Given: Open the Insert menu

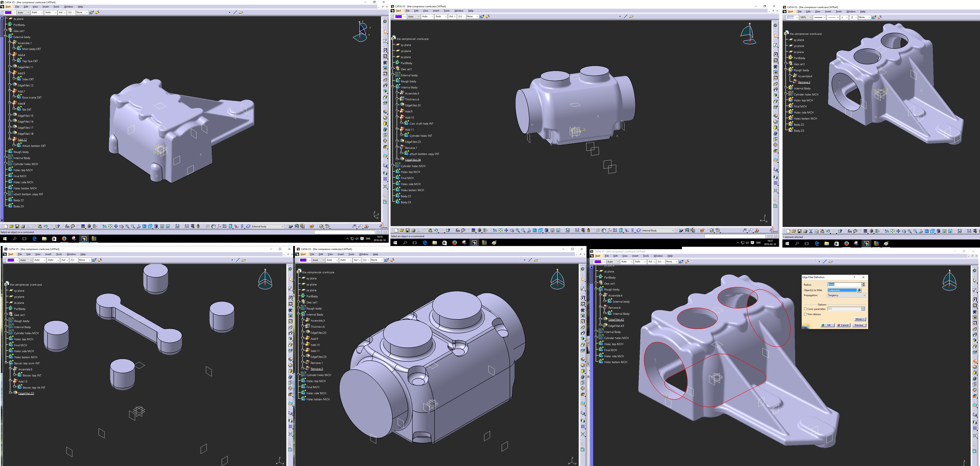Looking at the screenshot, I should (45, 6).
